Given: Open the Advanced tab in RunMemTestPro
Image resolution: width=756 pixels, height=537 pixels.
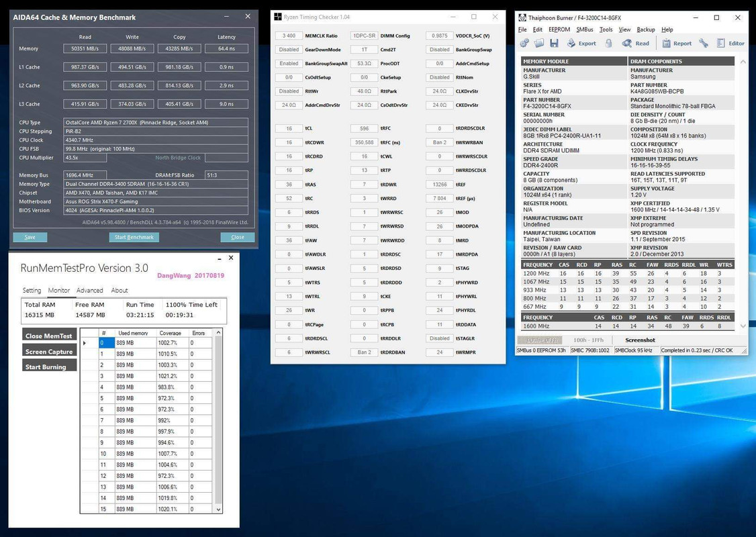Looking at the screenshot, I should [x=90, y=290].
